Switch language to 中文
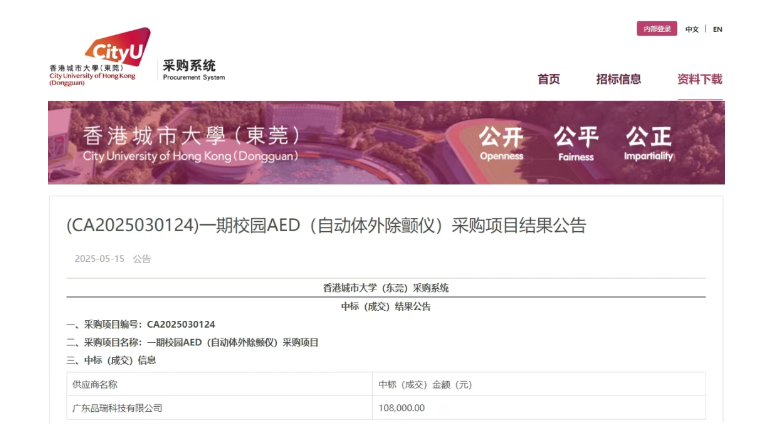The width and height of the screenshot is (775, 441). [x=692, y=29]
